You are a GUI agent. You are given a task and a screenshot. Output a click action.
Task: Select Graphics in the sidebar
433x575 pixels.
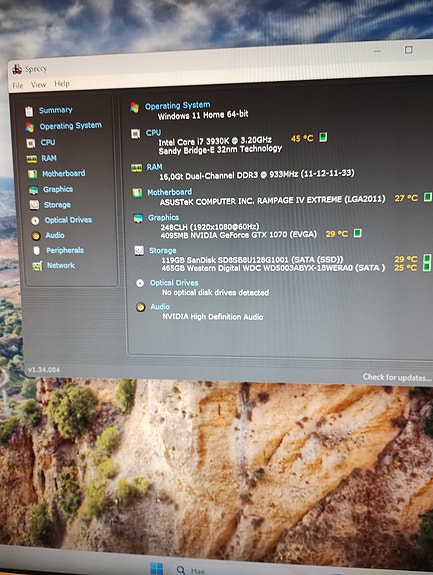pos(58,189)
